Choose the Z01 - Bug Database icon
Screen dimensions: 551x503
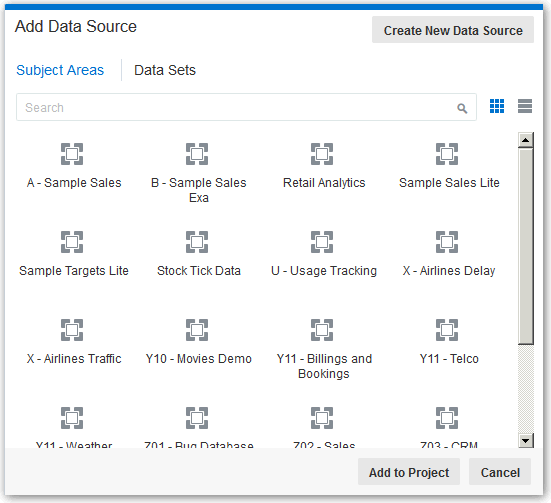(197, 418)
